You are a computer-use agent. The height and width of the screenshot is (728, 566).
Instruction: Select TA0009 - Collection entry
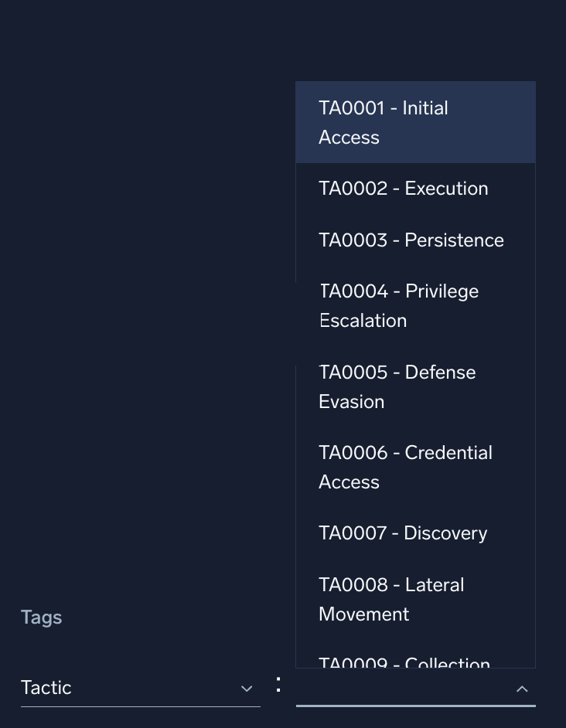[404, 665]
